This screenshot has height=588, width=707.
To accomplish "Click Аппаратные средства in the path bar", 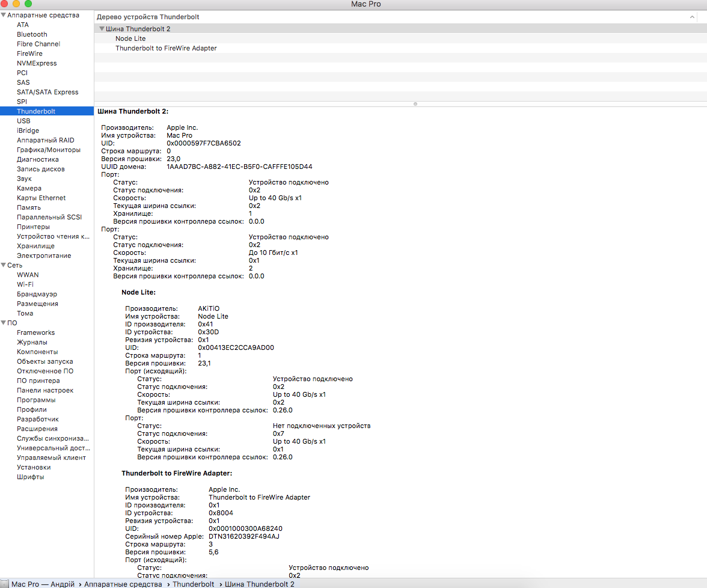I will [x=123, y=584].
